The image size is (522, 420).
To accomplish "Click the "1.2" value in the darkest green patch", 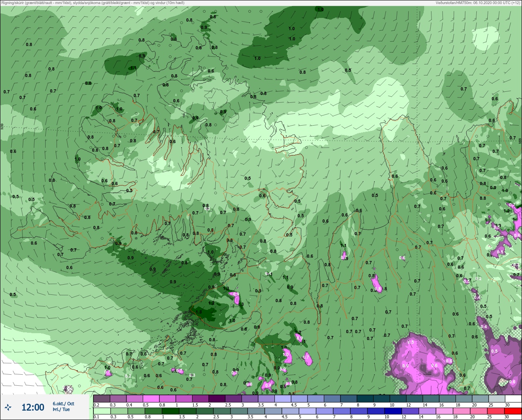I will click(211, 303).
